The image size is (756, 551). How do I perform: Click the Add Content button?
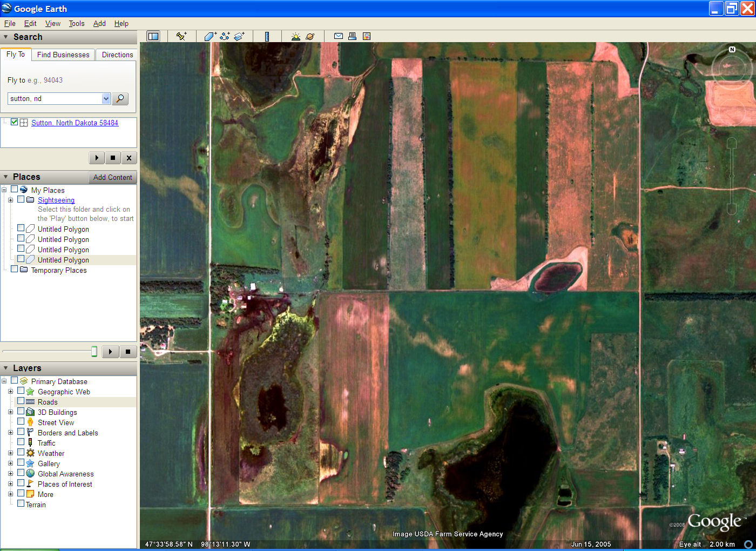coord(112,177)
